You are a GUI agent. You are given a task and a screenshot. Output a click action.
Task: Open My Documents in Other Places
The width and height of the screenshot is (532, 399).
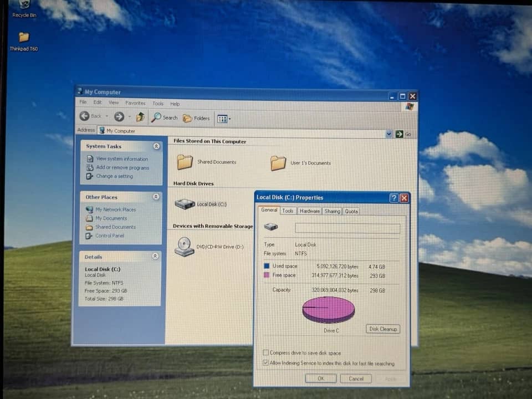point(111,218)
